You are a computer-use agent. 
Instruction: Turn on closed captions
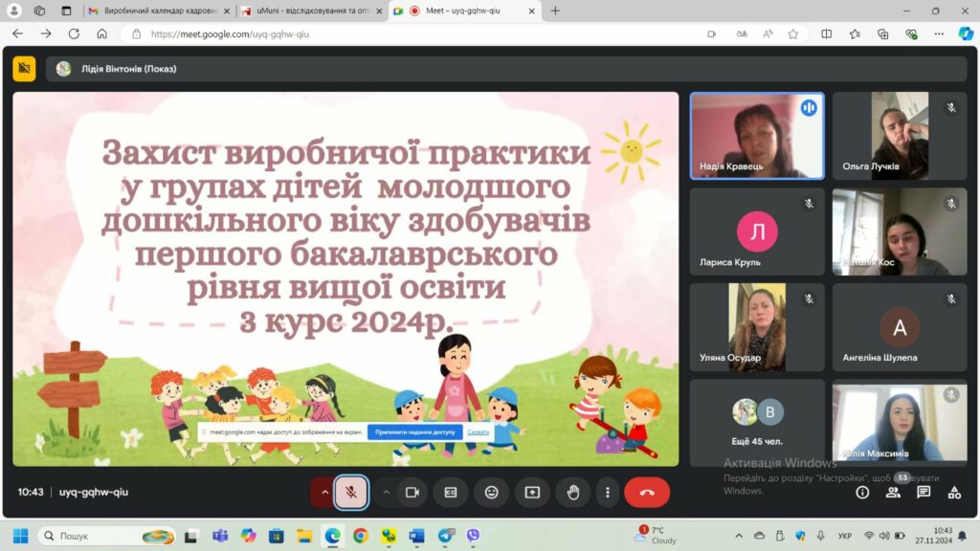pyautogui.click(x=451, y=493)
